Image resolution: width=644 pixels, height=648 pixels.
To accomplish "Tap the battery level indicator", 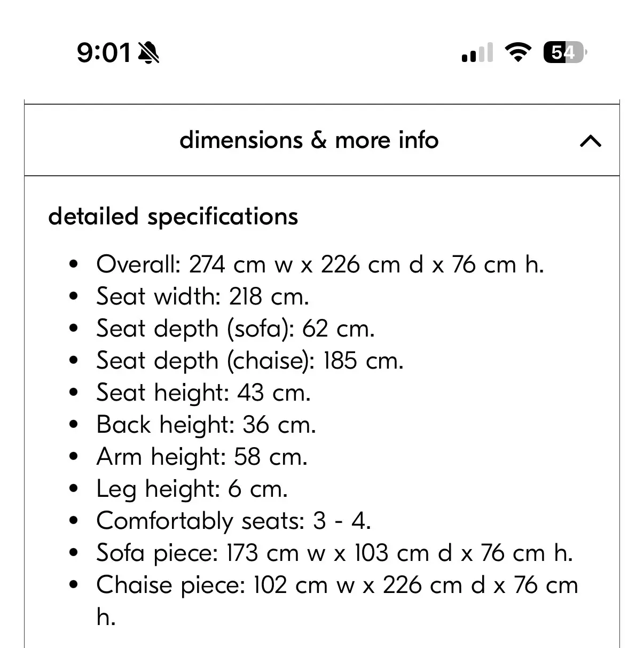I will coord(564,52).
